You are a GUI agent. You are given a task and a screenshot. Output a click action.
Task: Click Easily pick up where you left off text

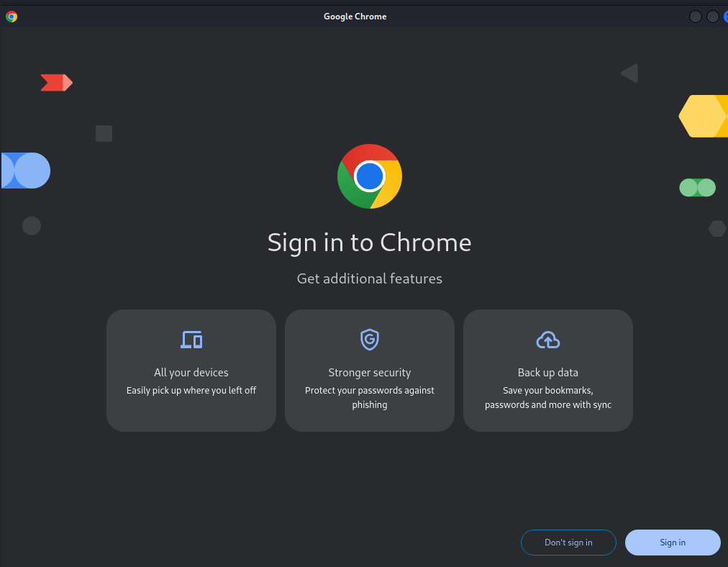(191, 391)
